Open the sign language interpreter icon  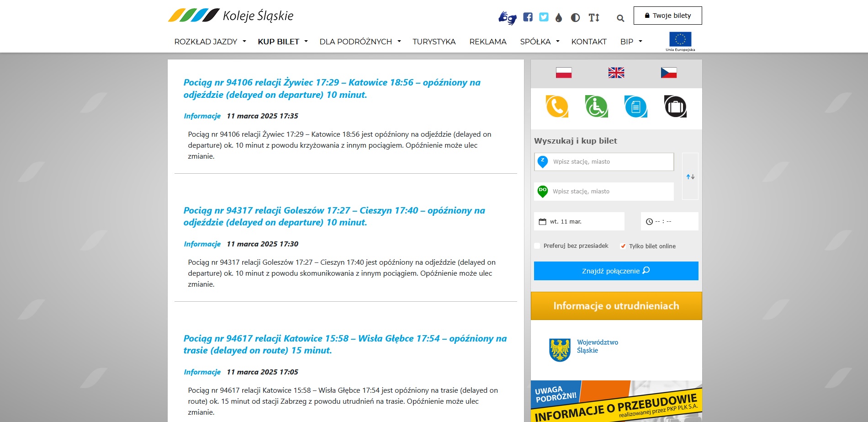(507, 17)
